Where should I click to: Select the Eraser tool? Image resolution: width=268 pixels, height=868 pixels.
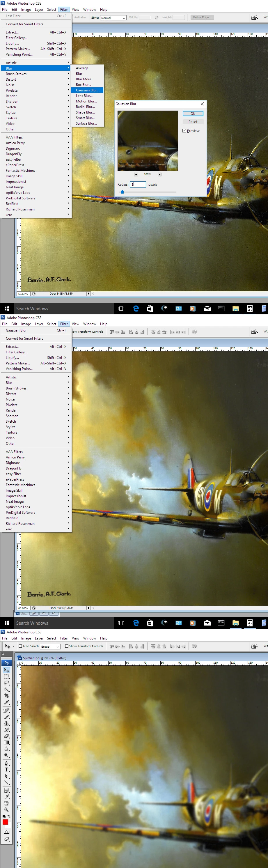coord(6,736)
